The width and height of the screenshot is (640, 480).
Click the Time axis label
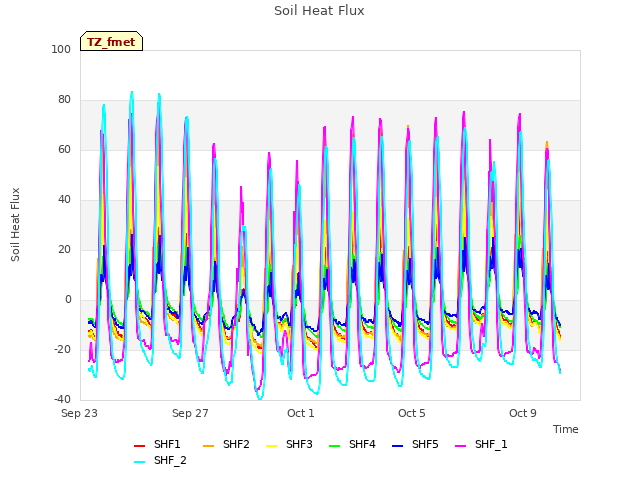point(566,429)
